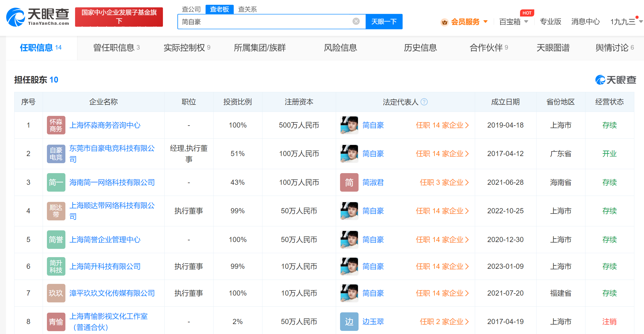
Task: Expand 任职 2 家企业 for 边玉翠
Action: coord(444,322)
